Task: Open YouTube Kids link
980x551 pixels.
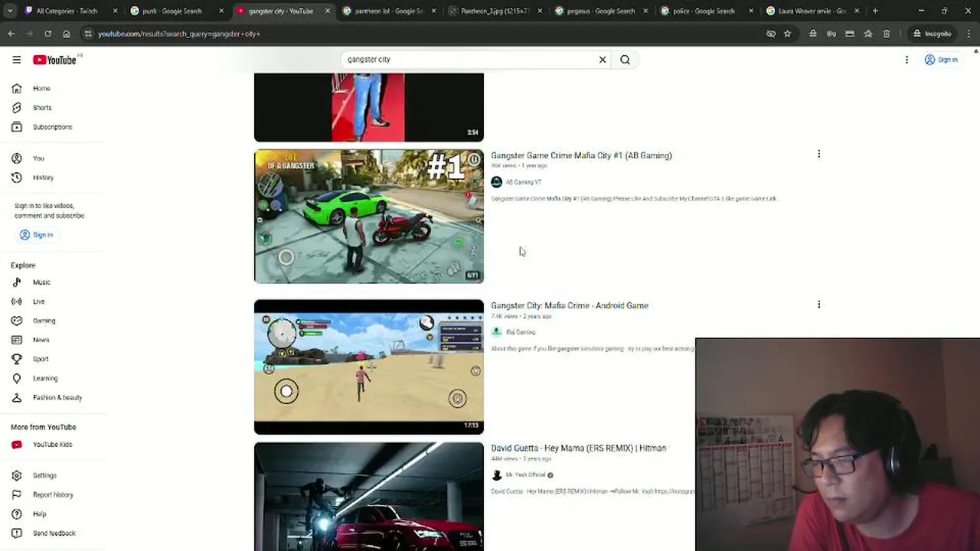Action: coord(53,445)
